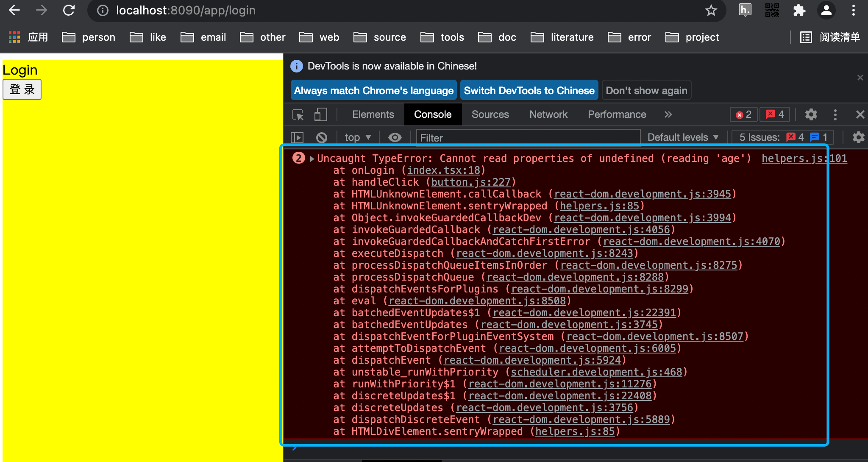Bookmark page with the star icon
The width and height of the screenshot is (868, 462).
(x=711, y=10)
